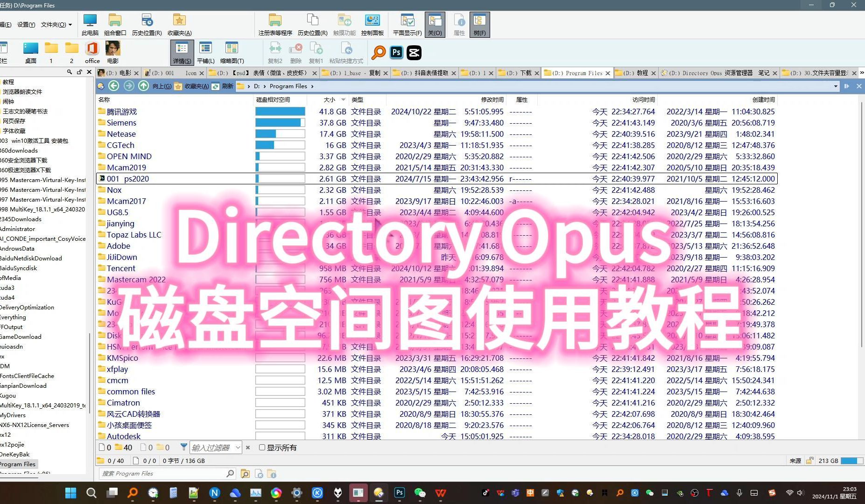Image resolution: width=865 pixels, height=504 pixels.
Task: Launch the orange magnifier search tool
Action: pyautogui.click(x=379, y=52)
